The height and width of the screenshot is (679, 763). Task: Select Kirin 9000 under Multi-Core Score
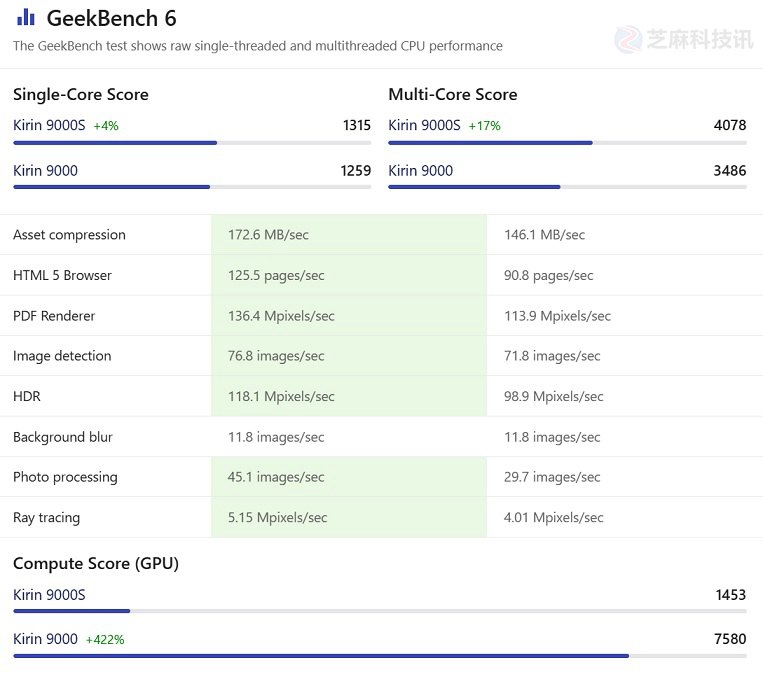tap(420, 171)
